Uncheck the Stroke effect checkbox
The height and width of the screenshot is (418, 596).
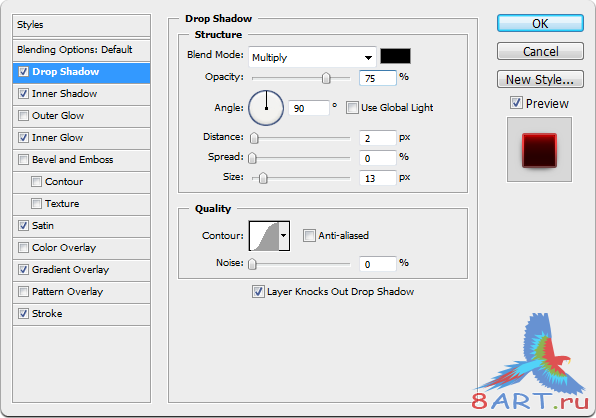coord(24,314)
